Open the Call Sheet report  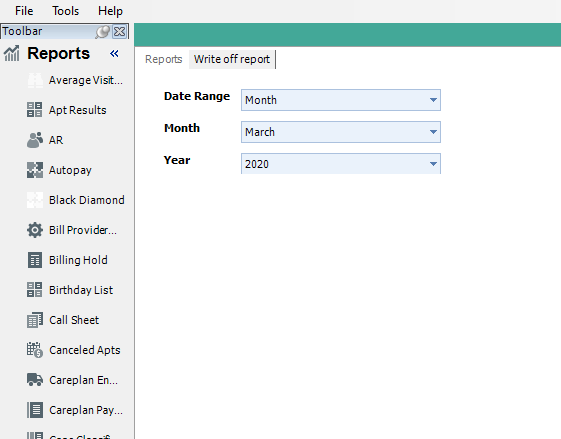point(74,320)
